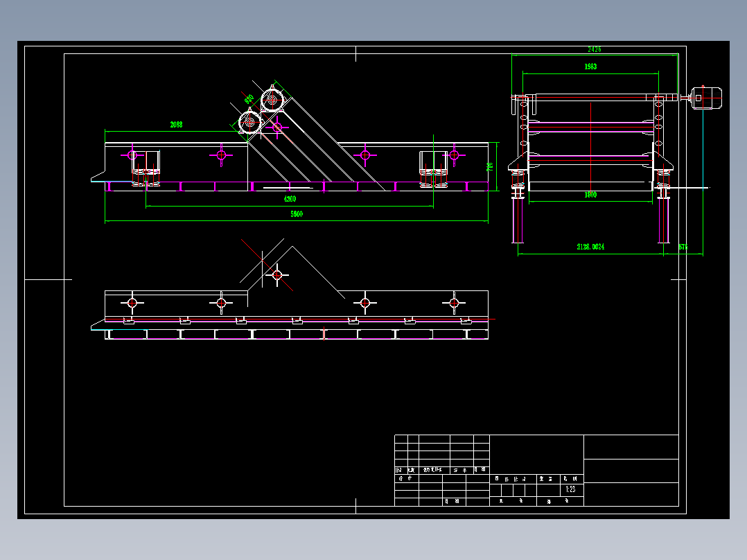Select the upper vibration exciter circle
Viewport: 747px width, 560px height.
click(x=272, y=100)
